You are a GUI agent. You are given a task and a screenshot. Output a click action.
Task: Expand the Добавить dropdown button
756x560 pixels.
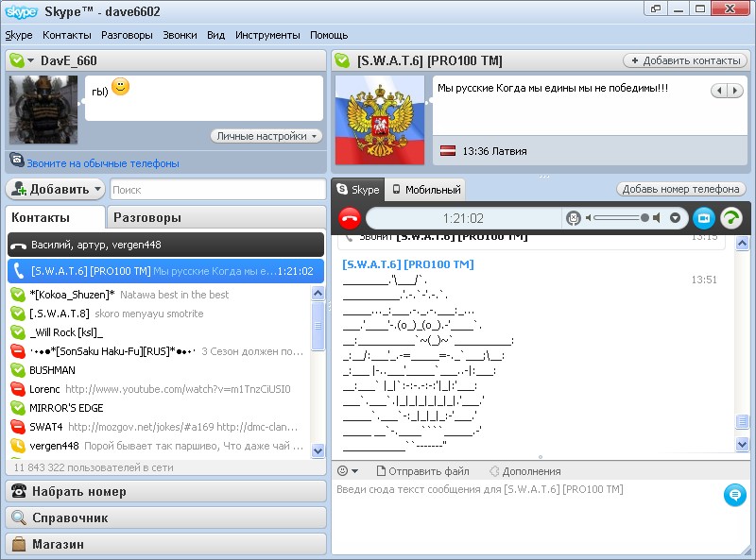click(55, 189)
